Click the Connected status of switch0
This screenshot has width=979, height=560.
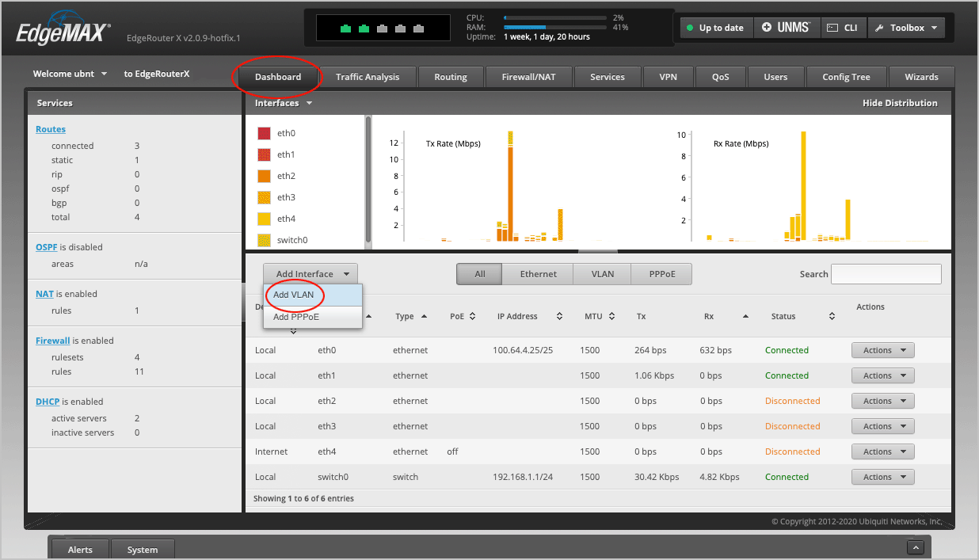(x=787, y=477)
